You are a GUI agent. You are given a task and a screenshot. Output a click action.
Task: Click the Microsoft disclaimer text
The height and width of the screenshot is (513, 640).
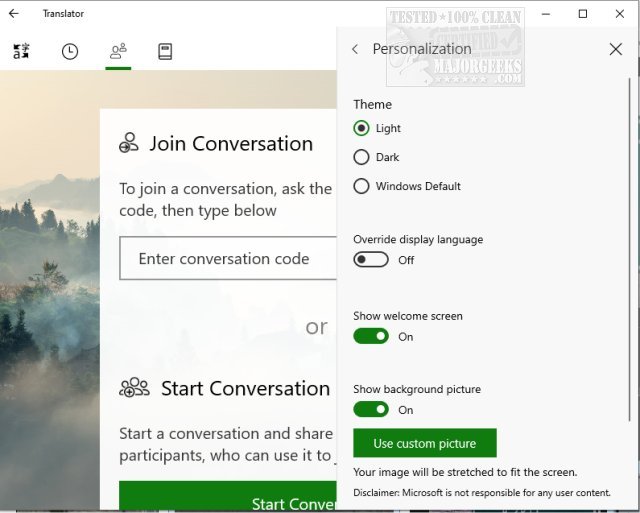(482, 493)
